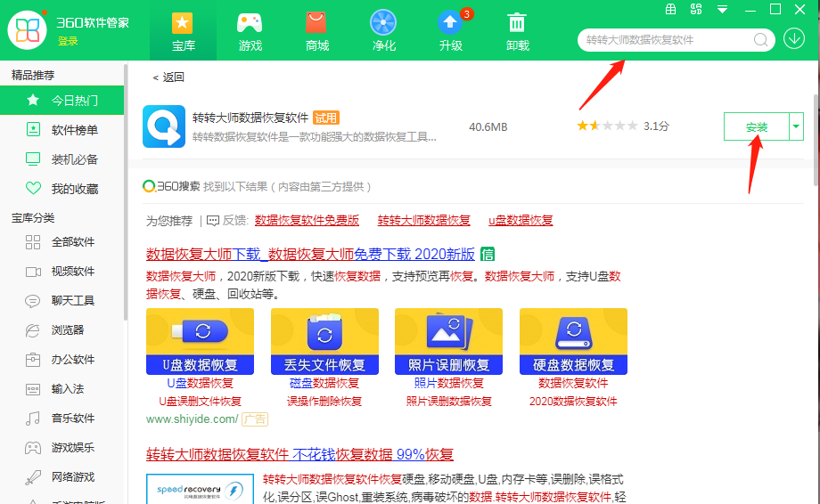Image resolution: width=820 pixels, height=504 pixels.
Task: Open 数据恢复软件免费版 suggestion link
Action: [307, 221]
